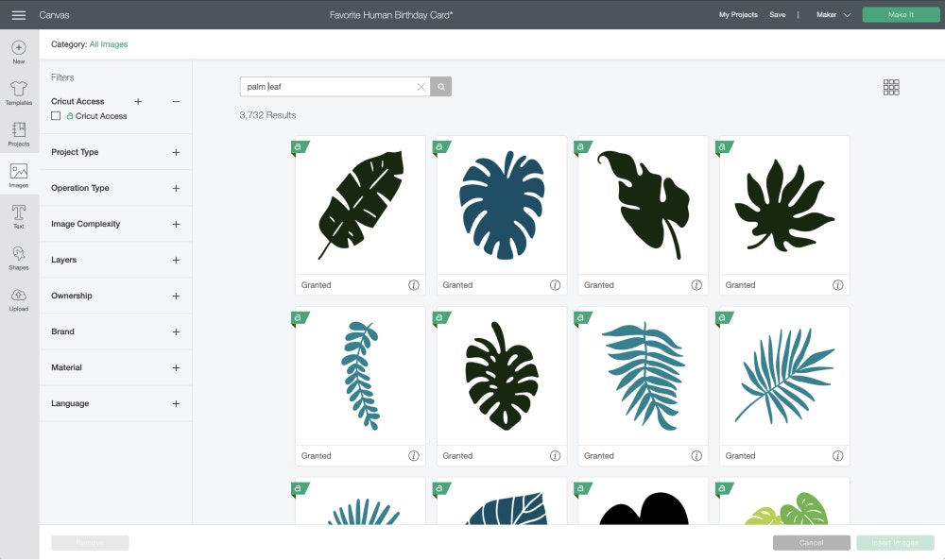Screen dimensions: 945x560
Task: Select the dark monstera leaf image
Action: tap(502, 377)
